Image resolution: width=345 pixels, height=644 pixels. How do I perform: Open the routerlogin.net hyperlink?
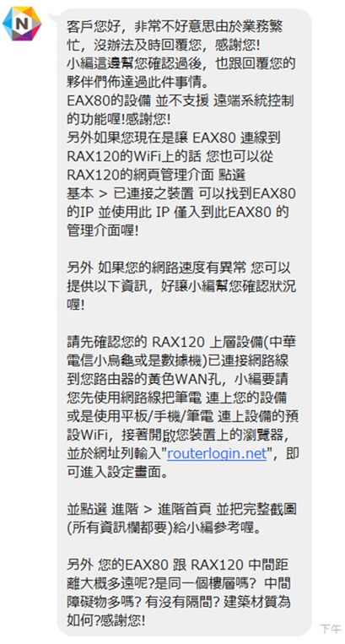tap(217, 454)
